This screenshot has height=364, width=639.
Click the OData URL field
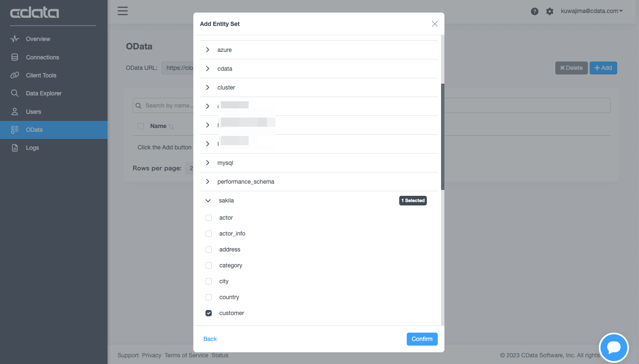(x=177, y=68)
